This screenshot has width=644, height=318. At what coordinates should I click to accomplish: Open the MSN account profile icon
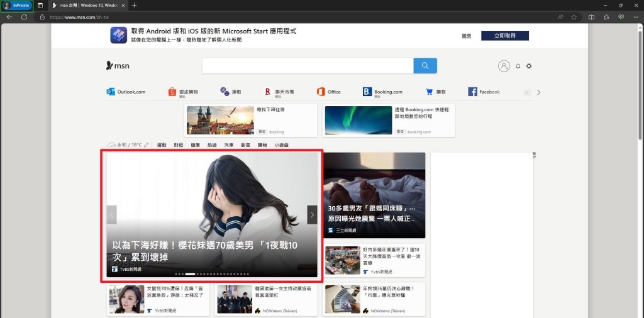pyautogui.click(x=504, y=66)
